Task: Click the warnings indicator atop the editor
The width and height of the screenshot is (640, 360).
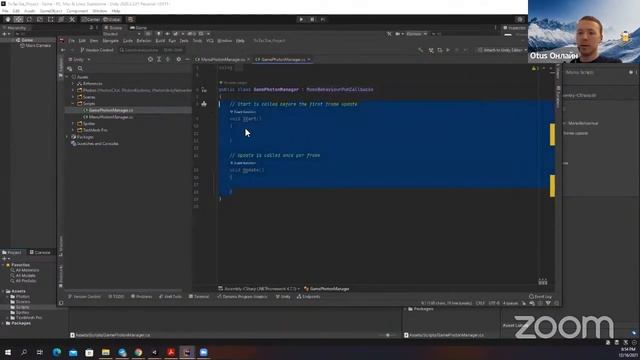Action: coord(535,68)
